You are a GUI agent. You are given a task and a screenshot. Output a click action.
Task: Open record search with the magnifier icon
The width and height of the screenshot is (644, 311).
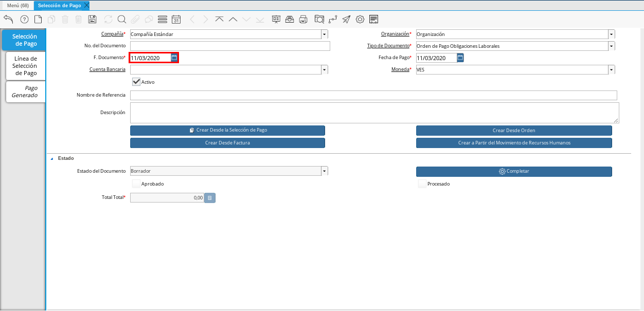(122, 20)
